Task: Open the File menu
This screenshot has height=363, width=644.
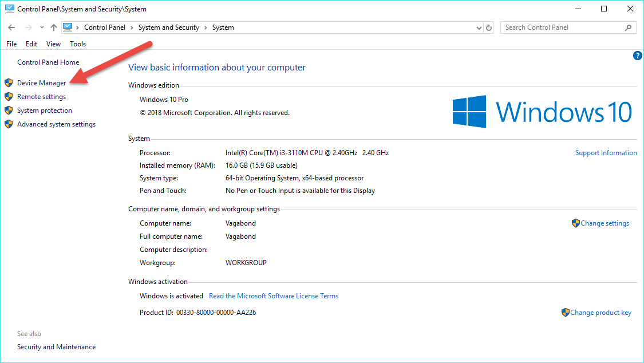Action: point(11,44)
